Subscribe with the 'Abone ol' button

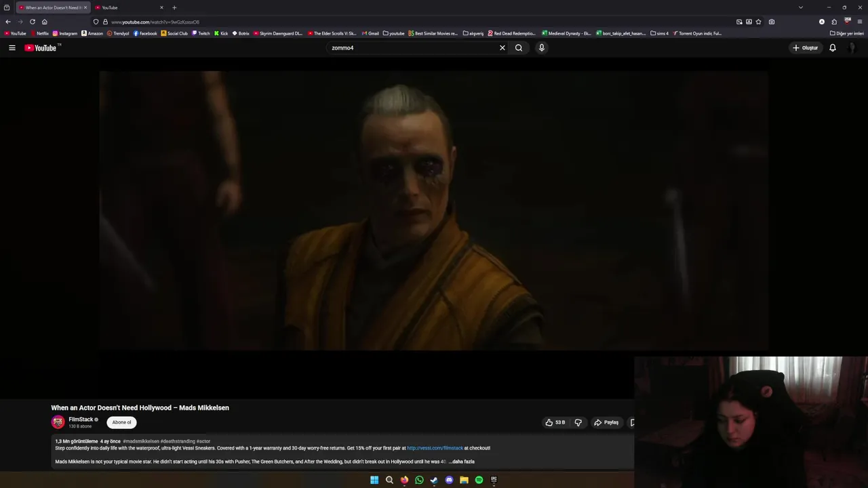121,422
